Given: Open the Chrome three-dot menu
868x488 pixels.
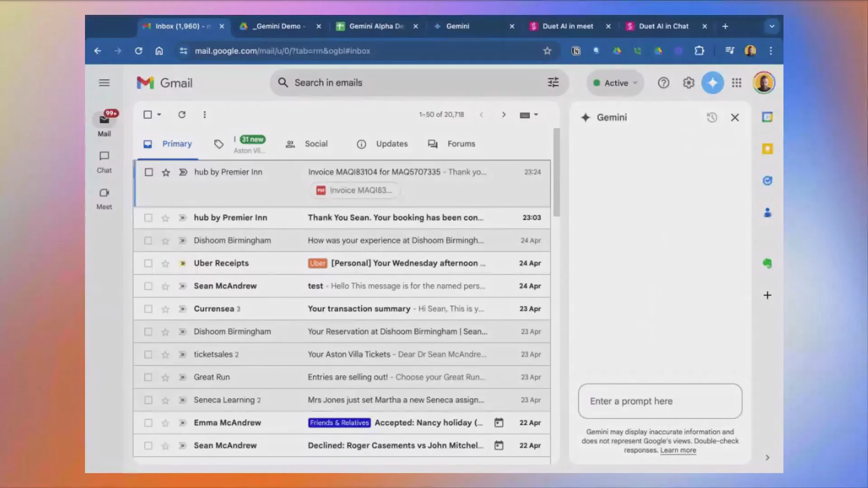Looking at the screenshot, I should [771, 51].
